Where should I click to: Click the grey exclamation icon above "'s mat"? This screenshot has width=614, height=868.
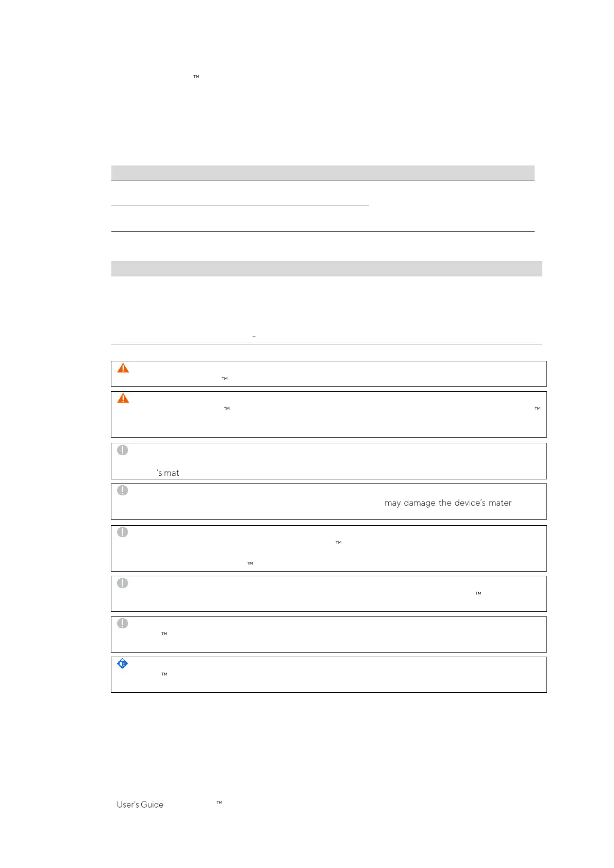tap(123, 450)
